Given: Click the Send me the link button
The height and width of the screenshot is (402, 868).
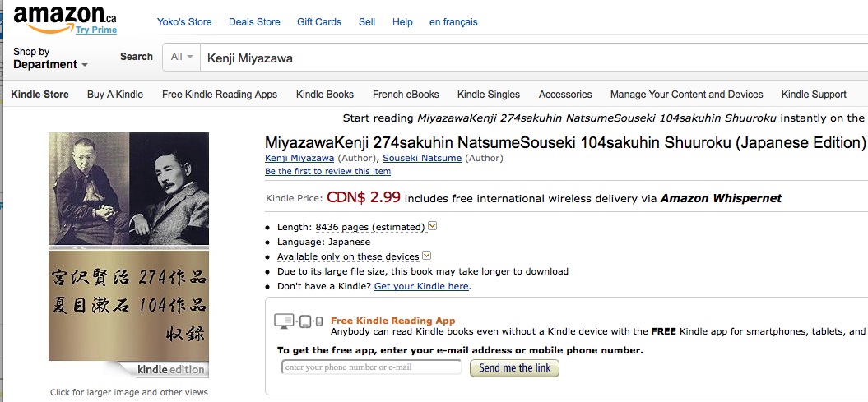Looking at the screenshot, I should [x=515, y=367].
